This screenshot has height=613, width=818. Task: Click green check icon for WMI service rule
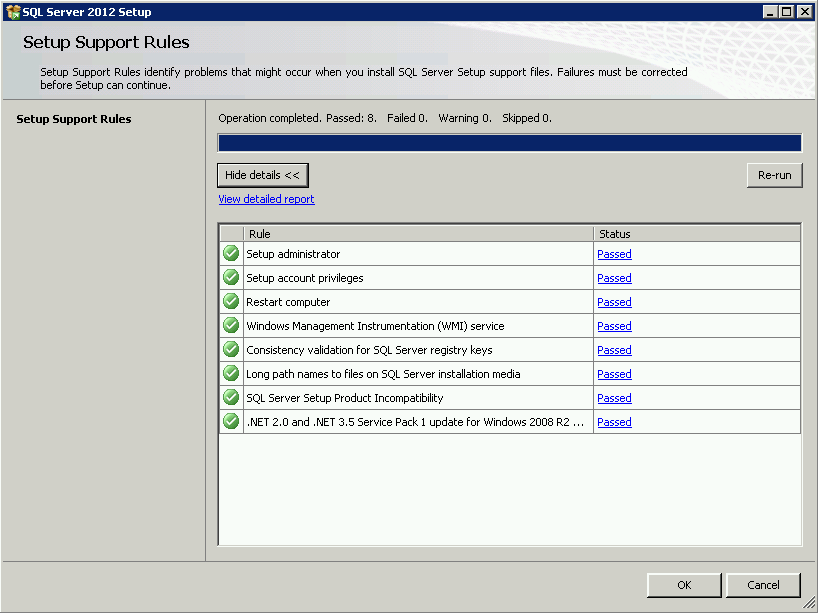pos(231,326)
